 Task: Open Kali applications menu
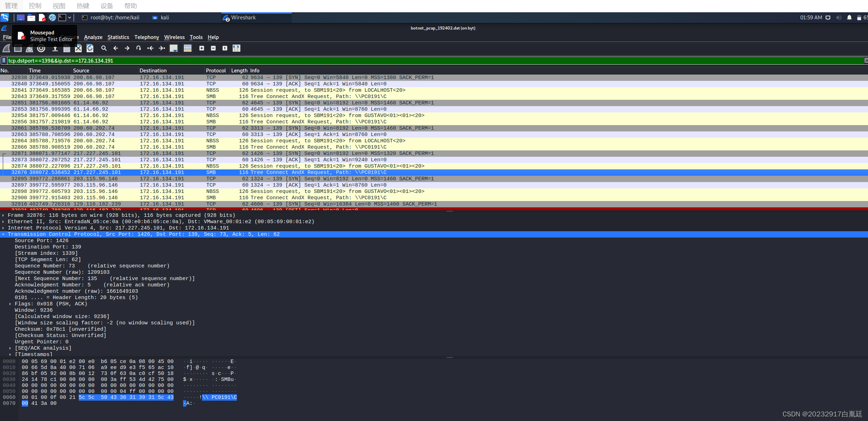coord(5,18)
